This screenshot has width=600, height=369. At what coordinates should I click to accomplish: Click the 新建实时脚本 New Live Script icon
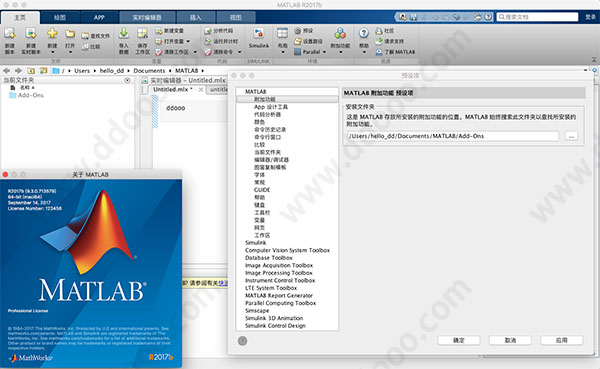point(31,34)
